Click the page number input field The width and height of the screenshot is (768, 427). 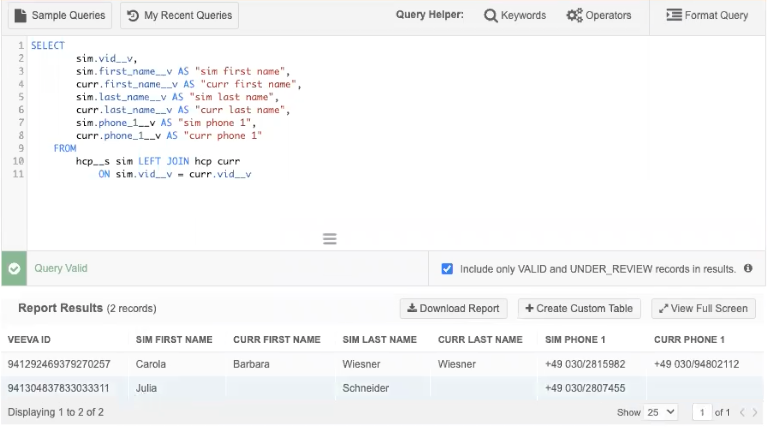[704, 412]
